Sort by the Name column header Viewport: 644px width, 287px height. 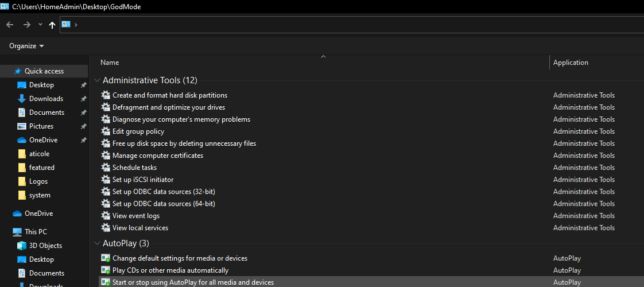tap(110, 63)
